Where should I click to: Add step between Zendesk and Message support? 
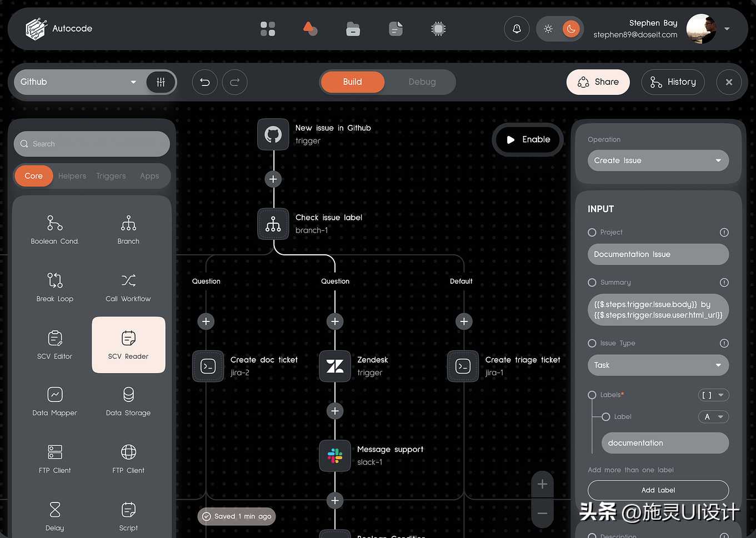pos(335,411)
